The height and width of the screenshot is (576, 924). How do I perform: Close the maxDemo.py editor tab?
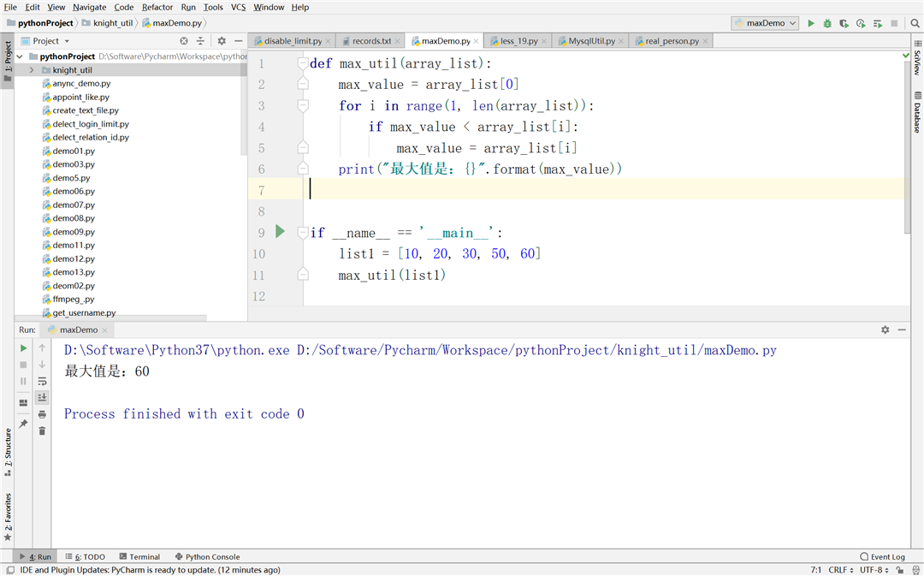pyautogui.click(x=477, y=41)
